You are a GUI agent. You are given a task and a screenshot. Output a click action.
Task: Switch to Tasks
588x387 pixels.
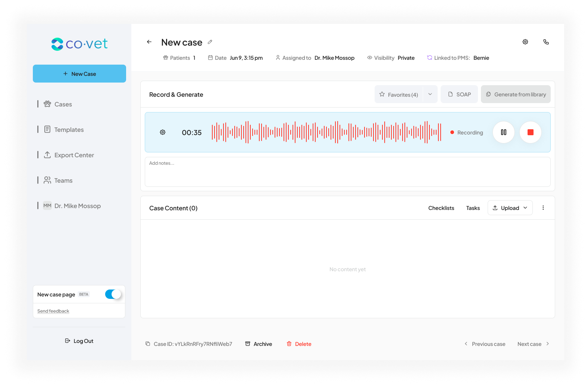(x=473, y=208)
